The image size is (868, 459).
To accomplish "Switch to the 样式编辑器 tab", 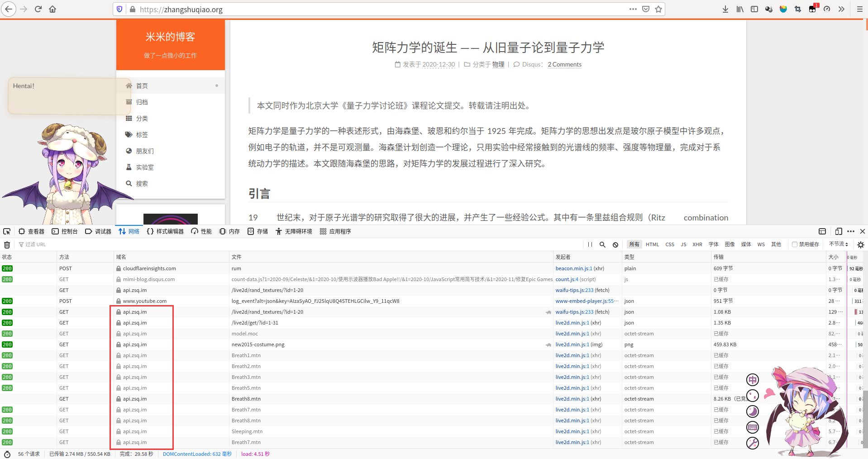I will (165, 231).
